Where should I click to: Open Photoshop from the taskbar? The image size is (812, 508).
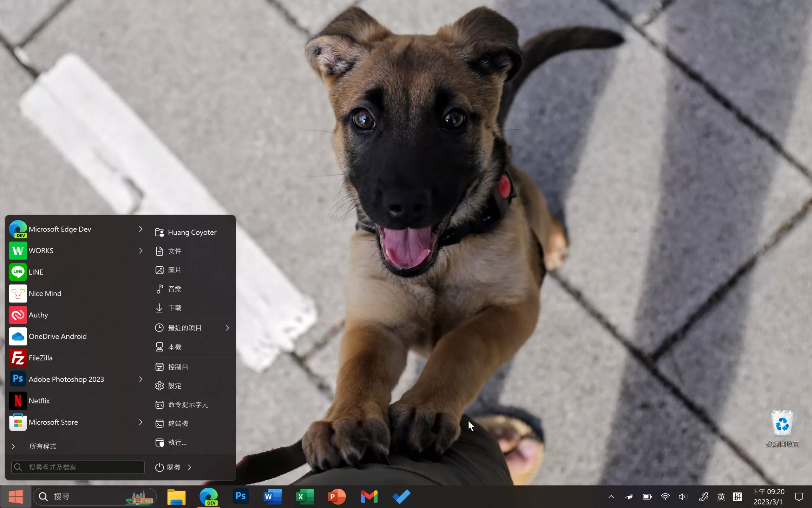pyautogui.click(x=240, y=497)
